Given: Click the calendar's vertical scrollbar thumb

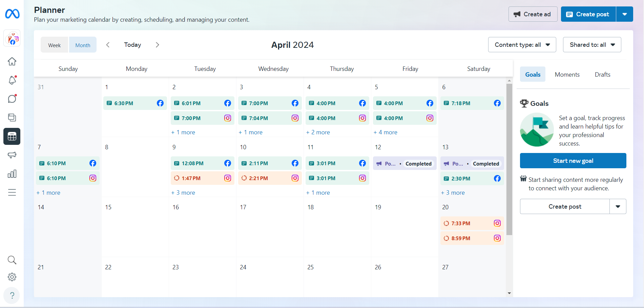Looking at the screenshot, I should (x=509, y=159).
